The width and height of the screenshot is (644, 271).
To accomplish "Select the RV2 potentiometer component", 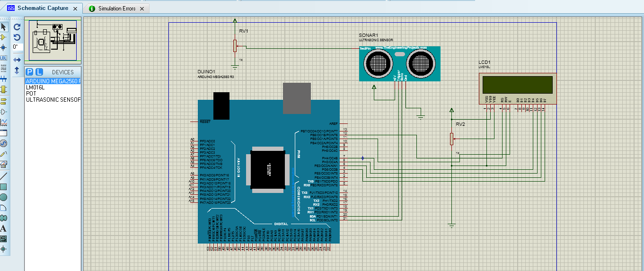I will [x=452, y=139].
